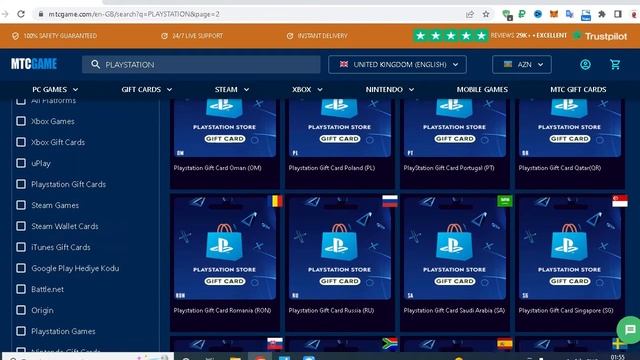Click the share page icon in address bar
The image size is (640, 360).
click(x=470, y=14)
